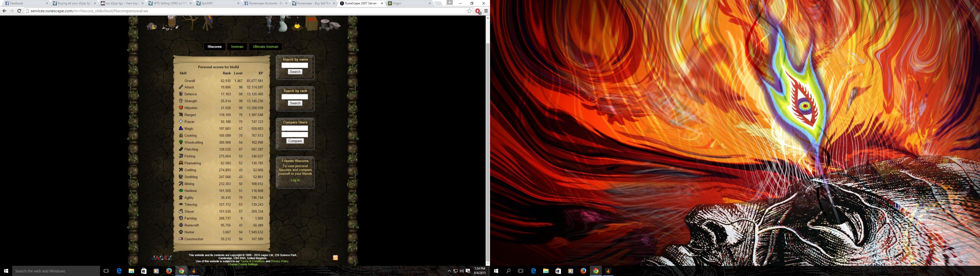Image resolution: width=980 pixels, height=276 pixels.
Task: Open the Terms & Conditions link
Action: point(253,261)
